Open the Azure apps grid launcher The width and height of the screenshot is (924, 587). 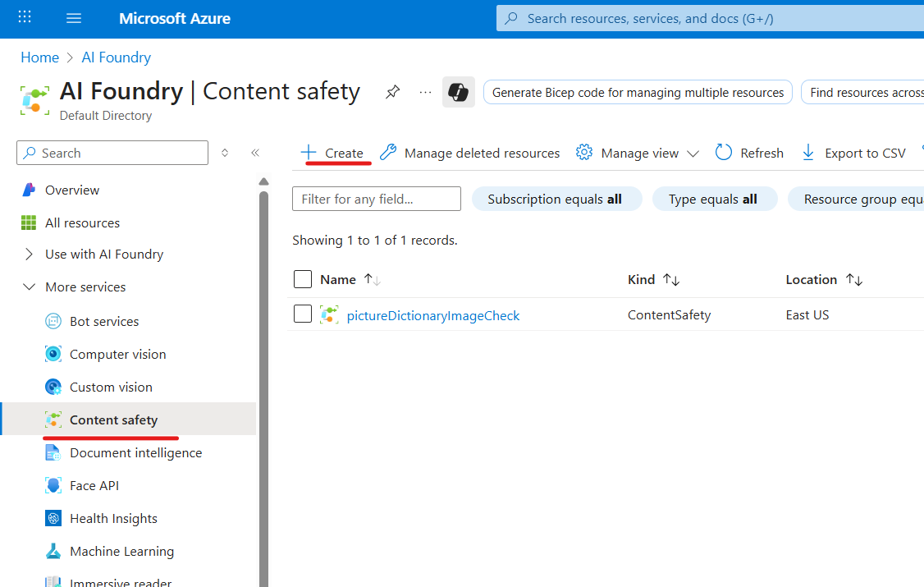tap(25, 18)
